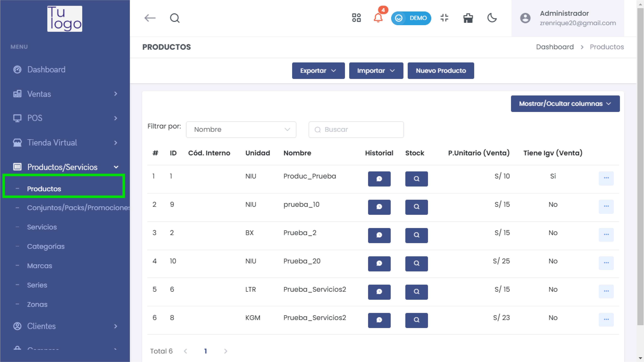Click the back arrow icon
644x362 pixels.
coord(150,18)
